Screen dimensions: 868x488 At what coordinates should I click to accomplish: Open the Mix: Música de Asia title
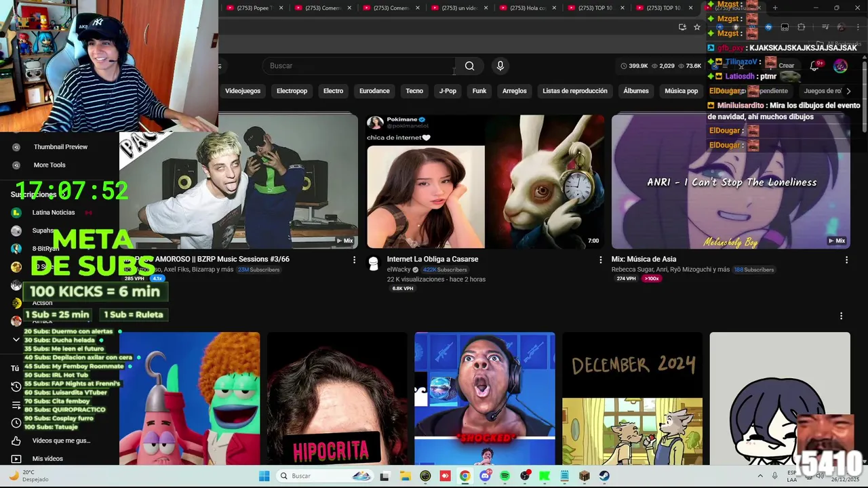pyautogui.click(x=644, y=259)
